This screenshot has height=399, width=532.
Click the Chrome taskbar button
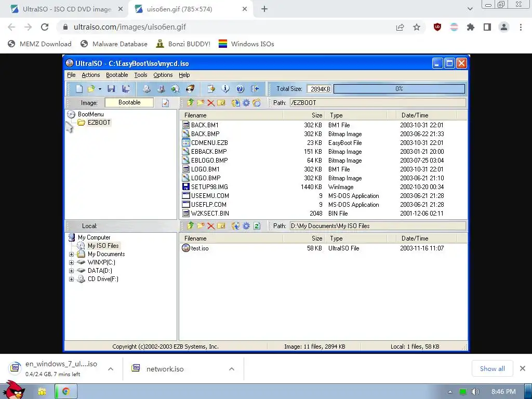pyautogui.click(x=66, y=392)
